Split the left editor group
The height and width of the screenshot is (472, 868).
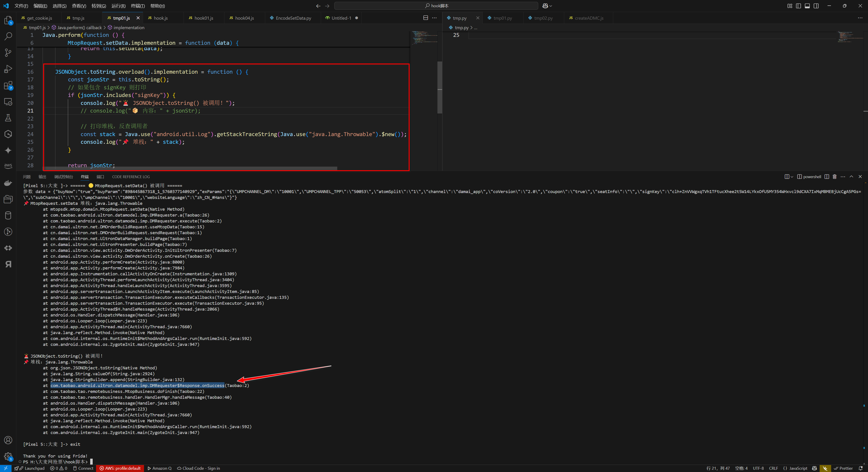pos(426,18)
